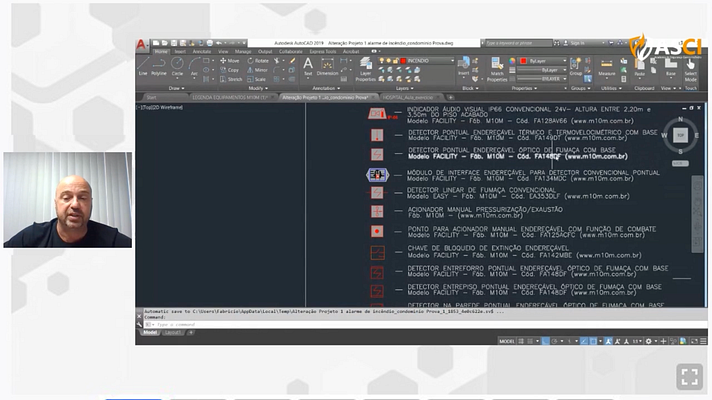Click the customization gear in status bar

(648, 341)
